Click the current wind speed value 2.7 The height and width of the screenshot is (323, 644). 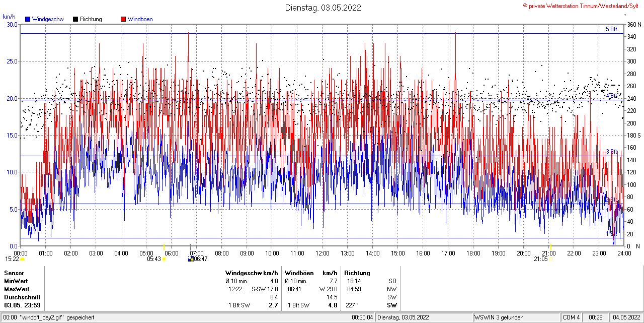point(274,305)
